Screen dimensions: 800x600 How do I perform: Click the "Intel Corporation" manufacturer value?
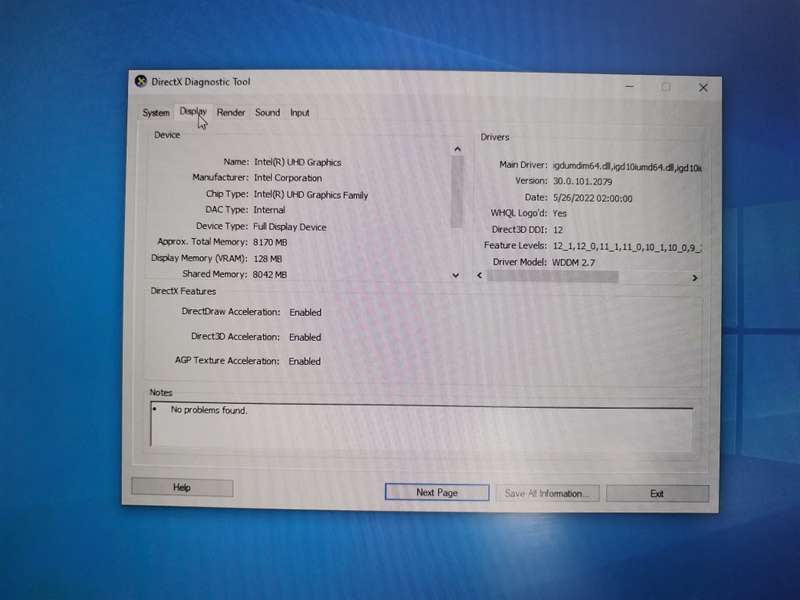coord(288,178)
